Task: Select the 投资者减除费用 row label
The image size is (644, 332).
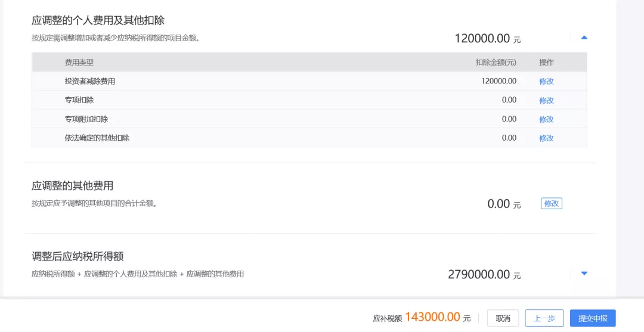Action: coord(90,82)
